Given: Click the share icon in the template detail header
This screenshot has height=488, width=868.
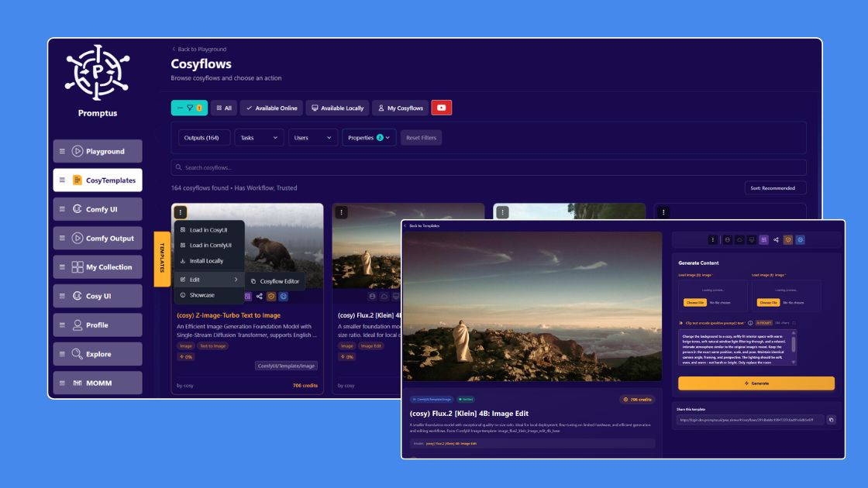Looking at the screenshot, I should pos(776,240).
